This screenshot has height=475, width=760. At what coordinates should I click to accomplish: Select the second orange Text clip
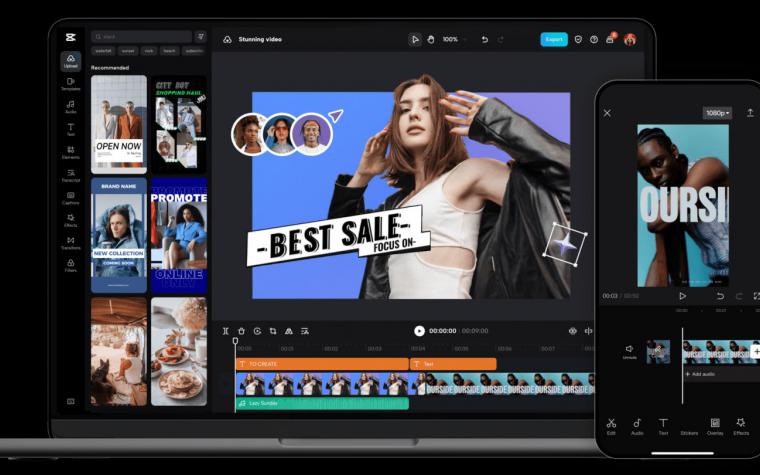pyautogui.click(x=453, y=364)
